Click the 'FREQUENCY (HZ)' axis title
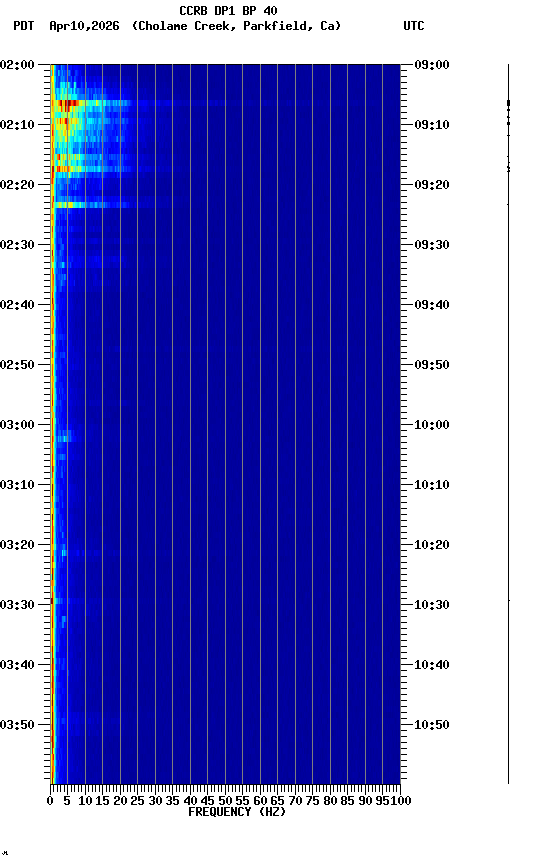Screen dimensions: 552x864 (x=237, y=812)
